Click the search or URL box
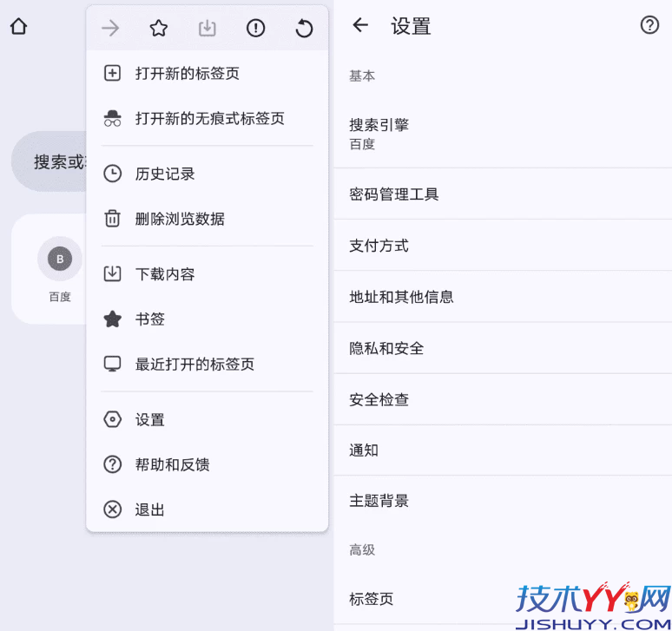This screenshot has width=672, height=631. coord(49,161)
